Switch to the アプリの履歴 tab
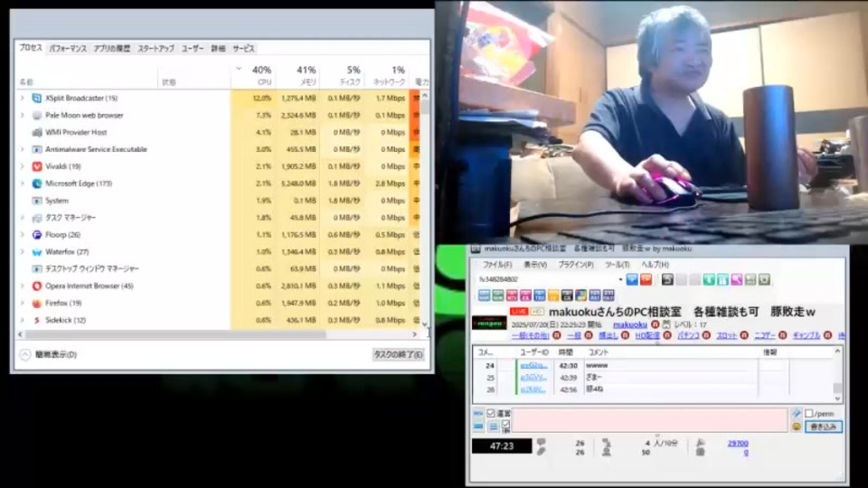Image resolution: width=868 pixels, height=488 pixels. (112, 49)
